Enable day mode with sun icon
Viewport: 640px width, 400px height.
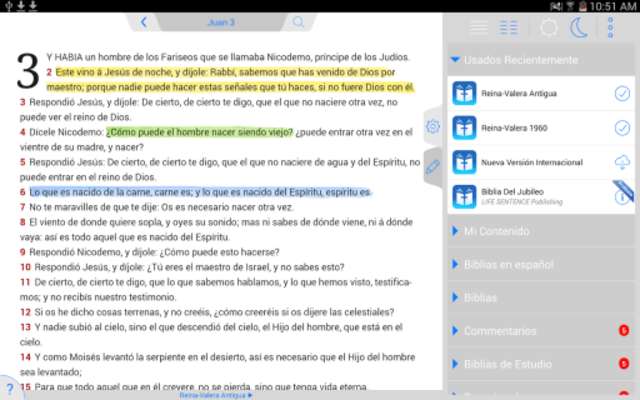tap(549, 27)
